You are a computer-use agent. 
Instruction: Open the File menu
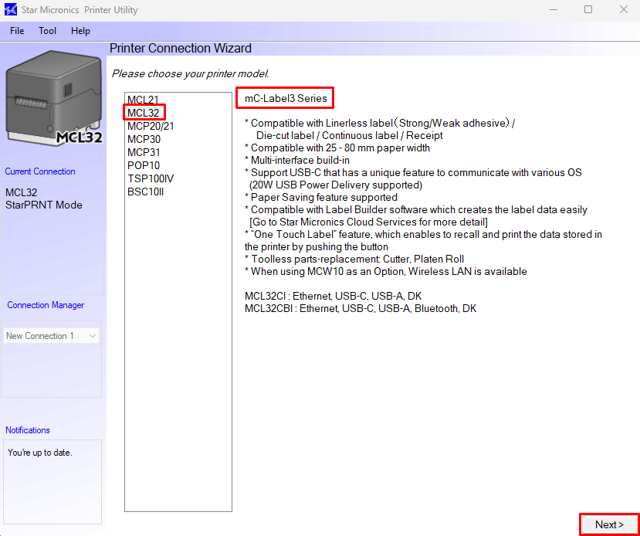click(x=17, y=31)
